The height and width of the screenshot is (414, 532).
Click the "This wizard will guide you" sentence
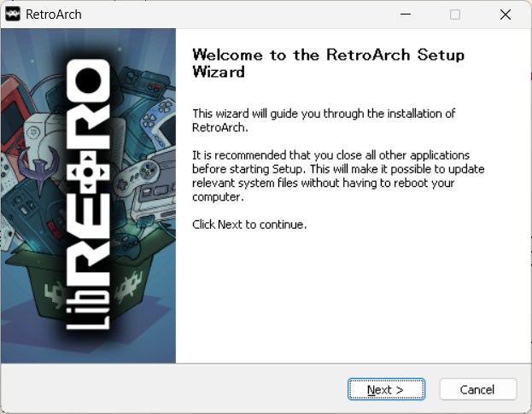pos(324,120)
